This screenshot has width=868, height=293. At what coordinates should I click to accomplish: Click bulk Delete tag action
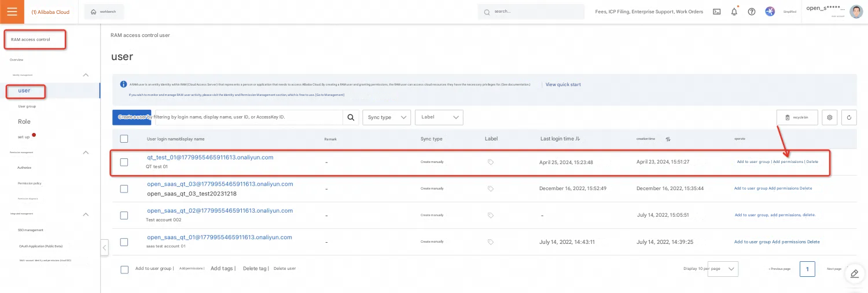255,269
